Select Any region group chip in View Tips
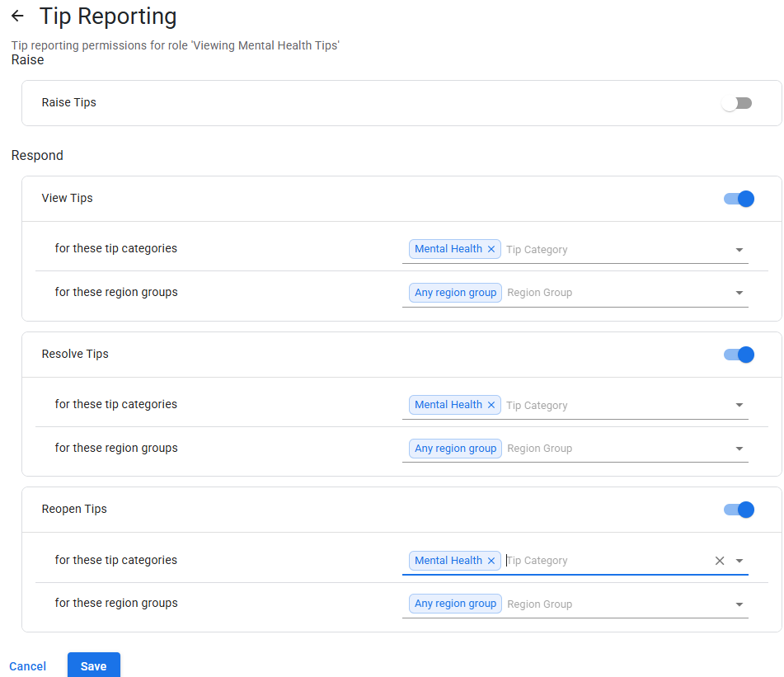This screenshot has width=784, height=677. click(x=455, y=293)
